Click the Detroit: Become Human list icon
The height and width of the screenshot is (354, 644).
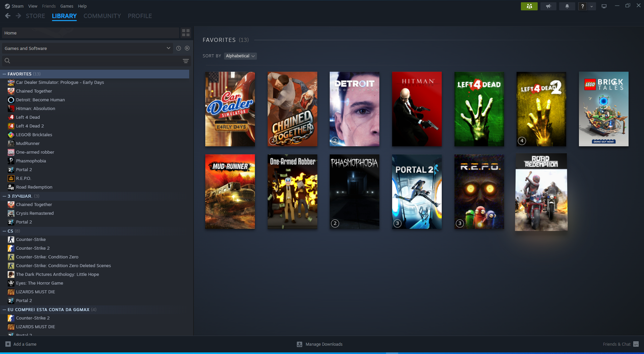coord(11,100)
